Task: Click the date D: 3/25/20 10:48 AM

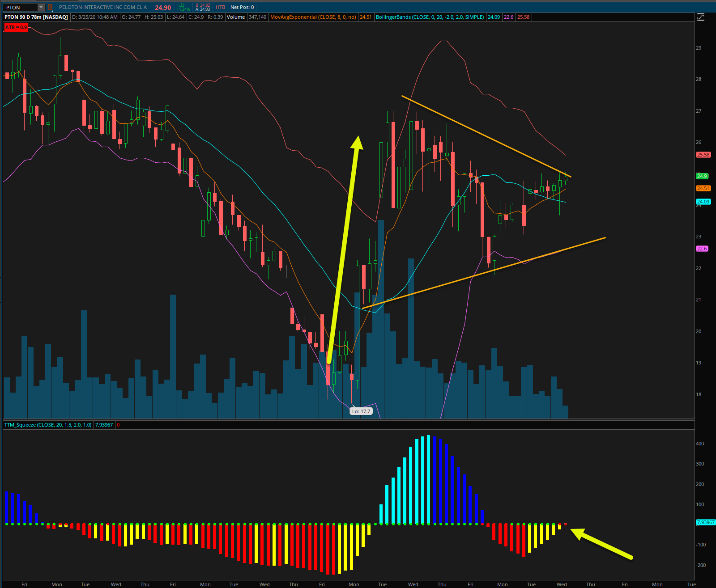Action: [95, 17]
